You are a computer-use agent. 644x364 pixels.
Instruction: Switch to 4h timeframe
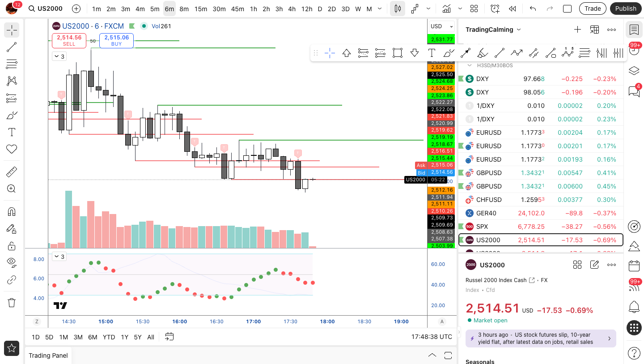click(292, 9)
